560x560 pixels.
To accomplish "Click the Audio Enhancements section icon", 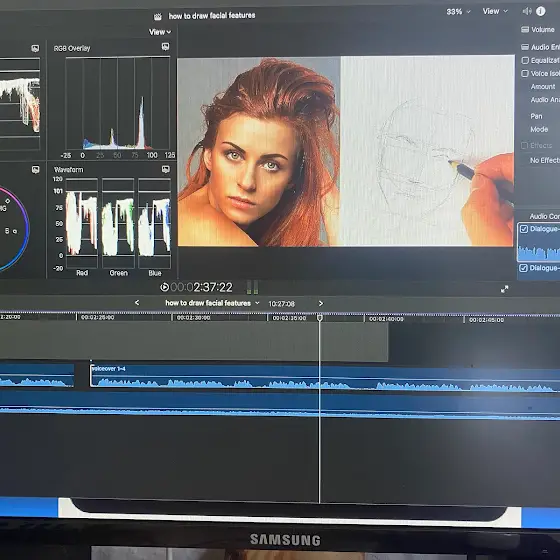I will coord(525,47).
